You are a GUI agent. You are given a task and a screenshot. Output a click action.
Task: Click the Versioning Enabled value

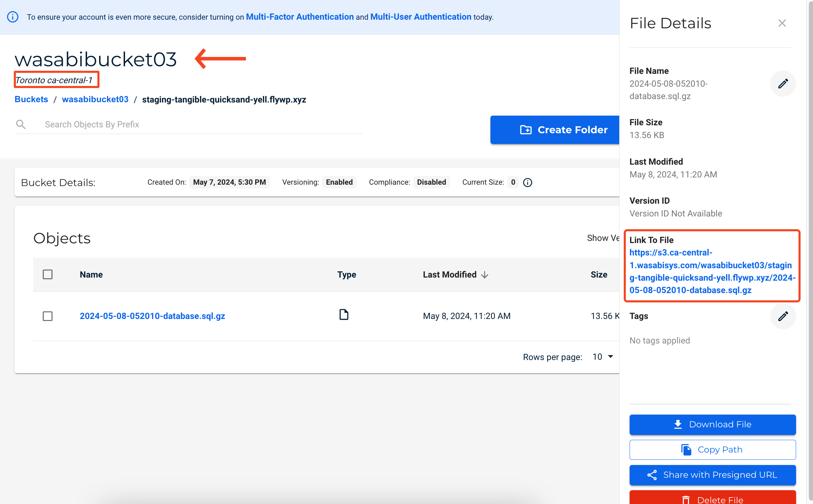click(x=339, y=182)
